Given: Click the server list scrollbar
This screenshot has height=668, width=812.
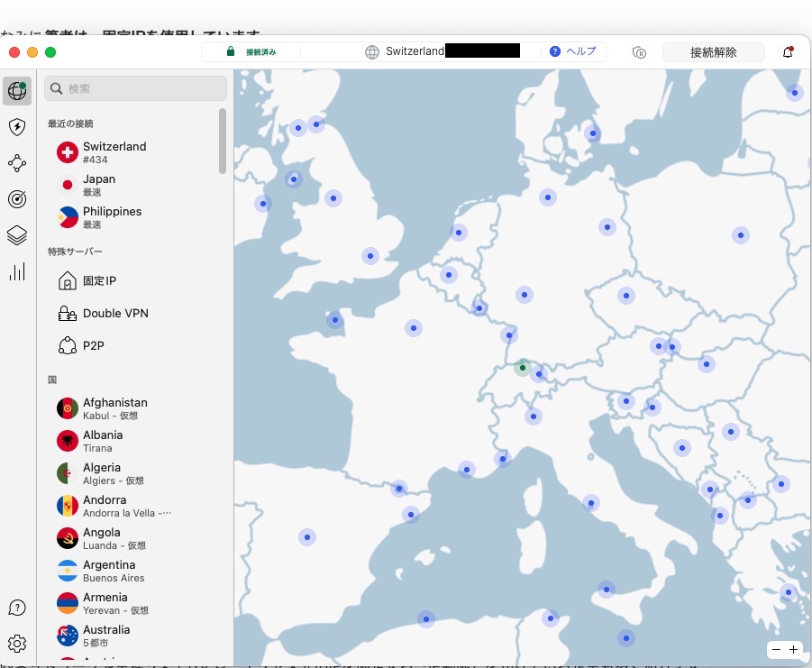Looking at the screenshot, I should [x=222, y=141].
